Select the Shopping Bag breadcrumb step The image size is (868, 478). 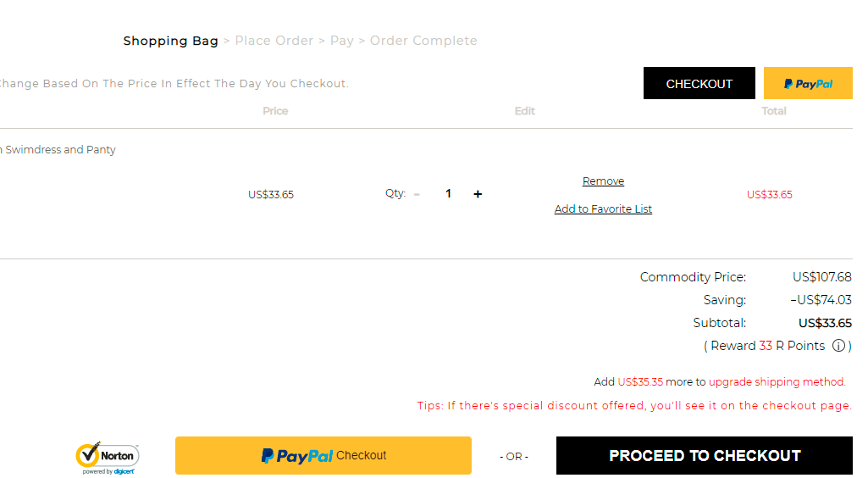(170, 41)
